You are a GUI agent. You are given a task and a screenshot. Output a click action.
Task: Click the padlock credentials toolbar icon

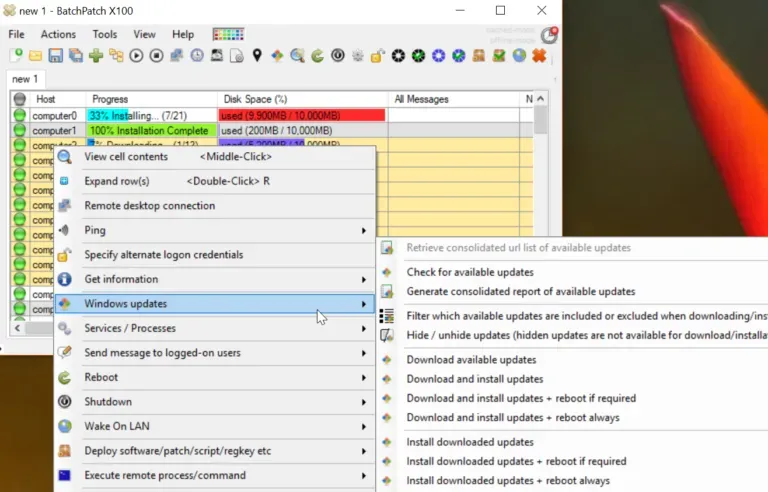378,55
